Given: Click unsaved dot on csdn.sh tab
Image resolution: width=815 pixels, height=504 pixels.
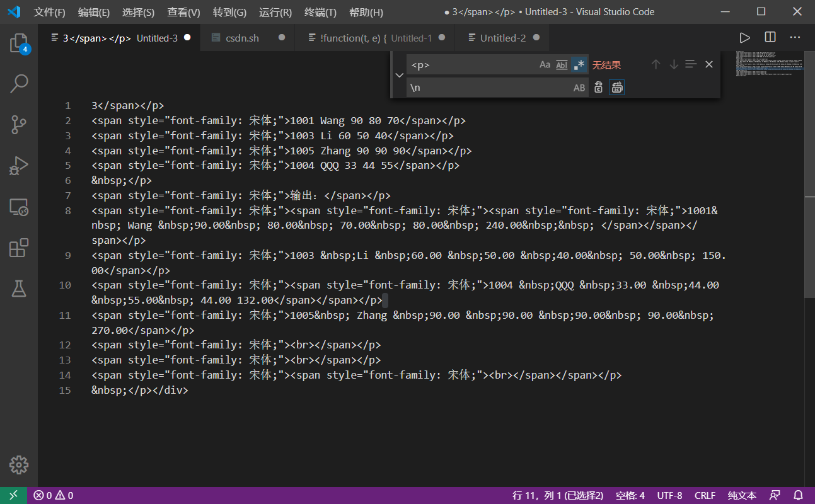Looking at the screenshot, I should [281, 38].
